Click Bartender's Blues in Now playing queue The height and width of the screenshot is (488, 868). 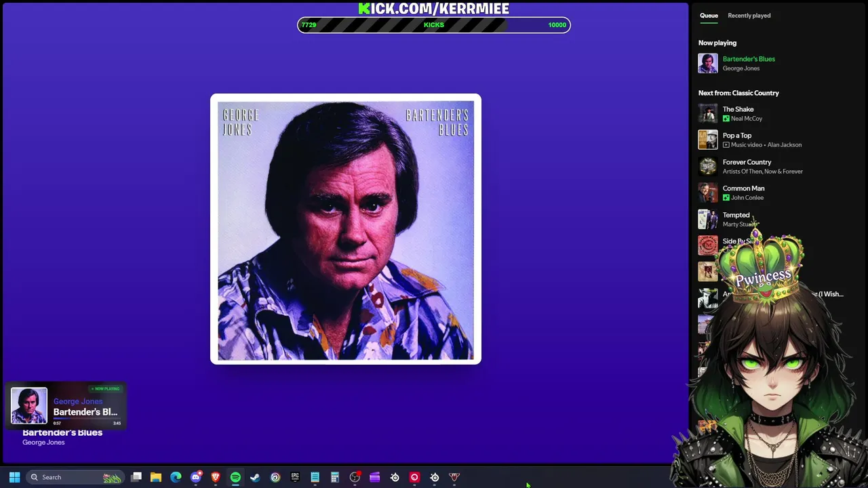point(749,59)
